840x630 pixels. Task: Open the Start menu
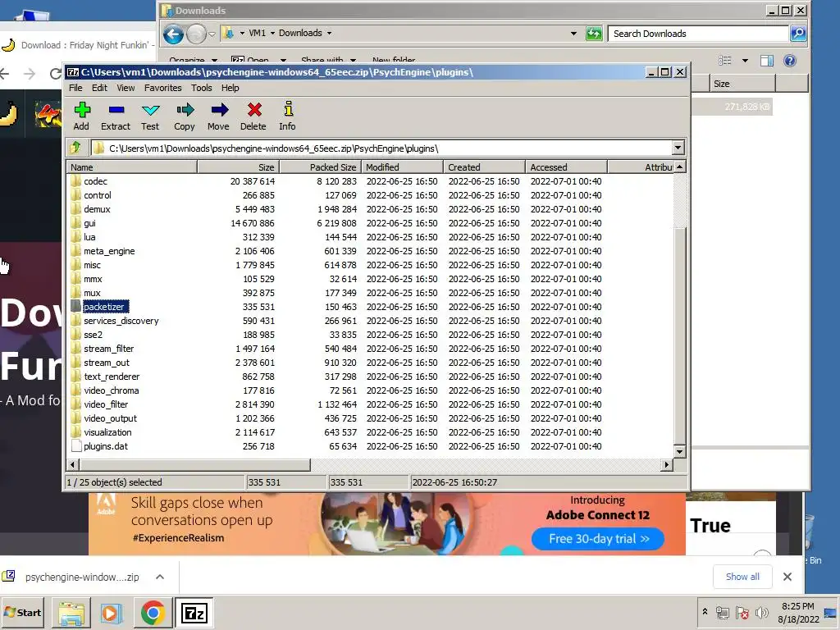click(22, 612)
